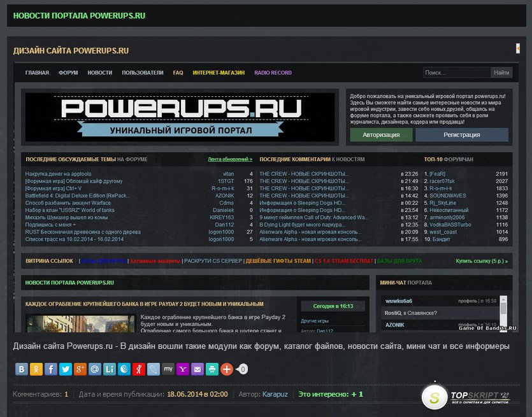This screenshot has height=417, width=532.
Task: Open post title Дизайн сайта Powerups.ru
Action: [x=71, y=50]
